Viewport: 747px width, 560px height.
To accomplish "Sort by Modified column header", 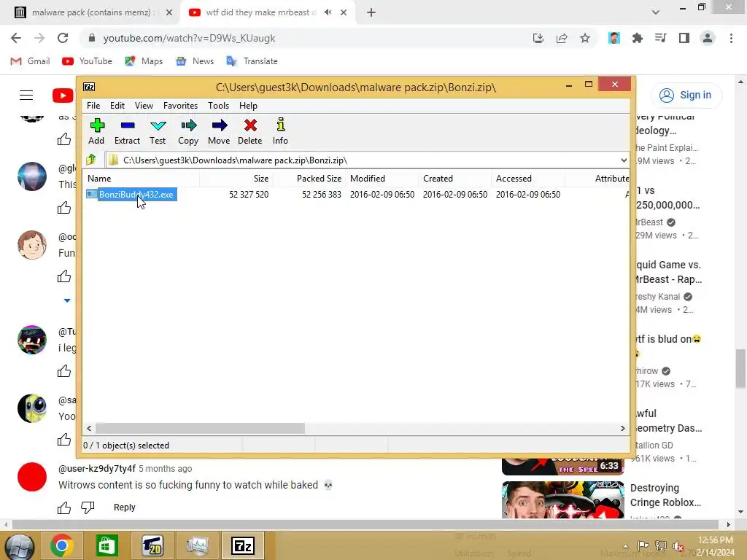I will tap(382, 179).
